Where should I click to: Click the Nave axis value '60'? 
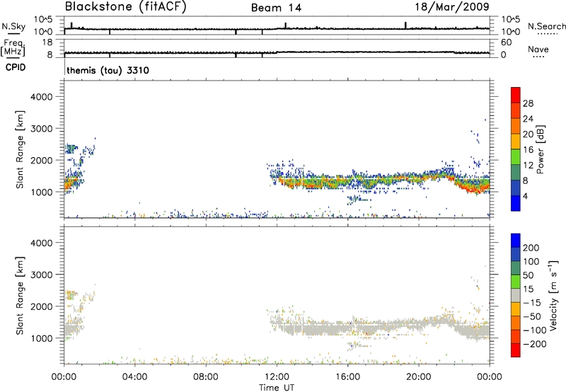click(506, 42)
